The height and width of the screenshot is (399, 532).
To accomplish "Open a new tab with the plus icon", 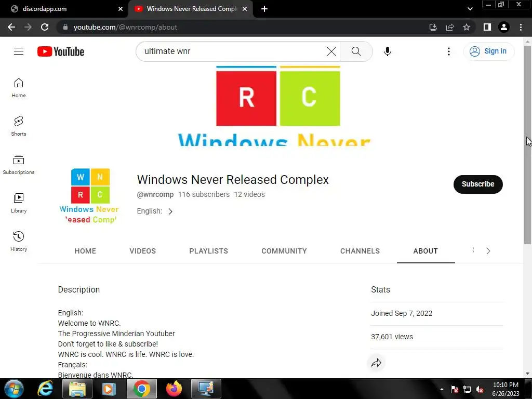I will pyautogui.click(x=264, y=9).
